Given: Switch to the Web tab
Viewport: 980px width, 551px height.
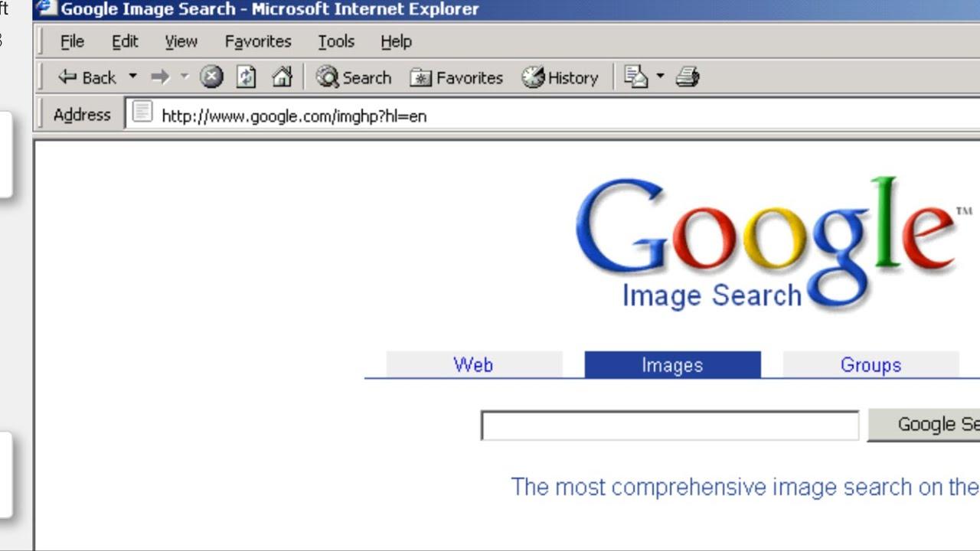Looking at the screenshot, I should click(x=474, y=364).
